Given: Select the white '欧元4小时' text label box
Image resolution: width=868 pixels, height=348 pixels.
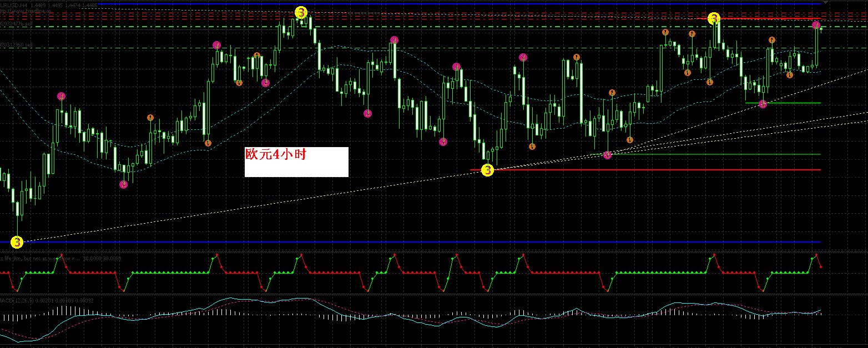Looking at the screenshot, I should click(296, 162).
